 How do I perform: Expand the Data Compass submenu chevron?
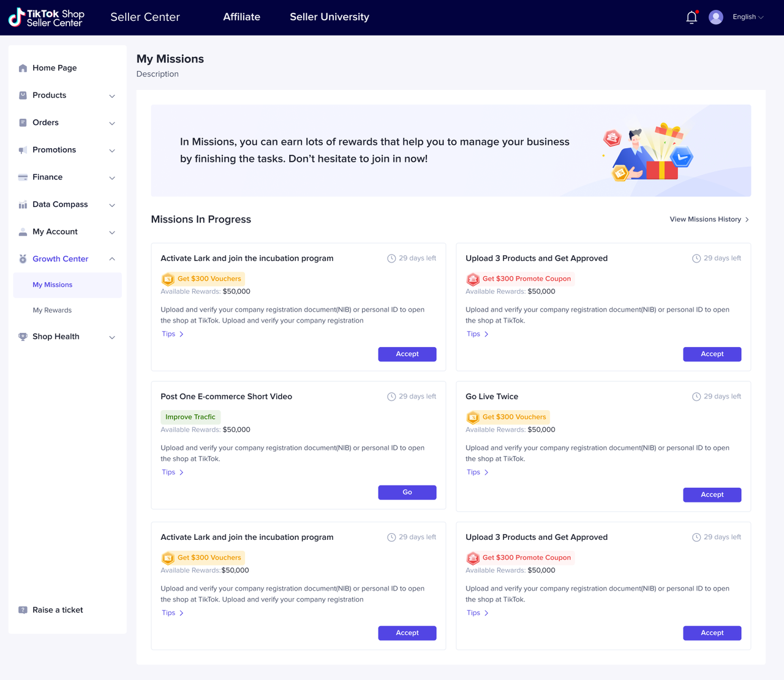112,205
